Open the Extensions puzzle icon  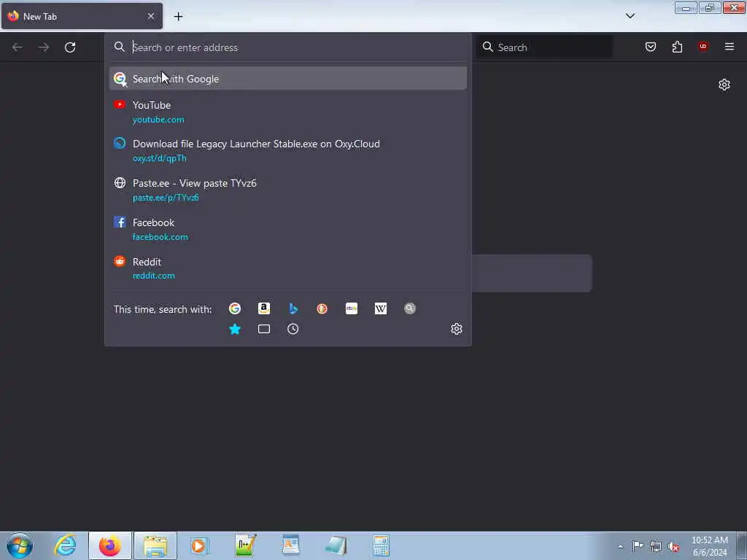677,47
